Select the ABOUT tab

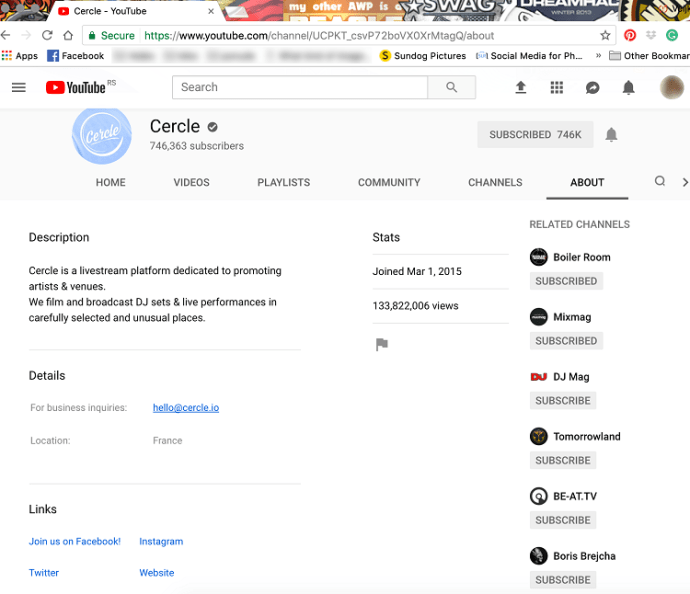tap(587, 183)
